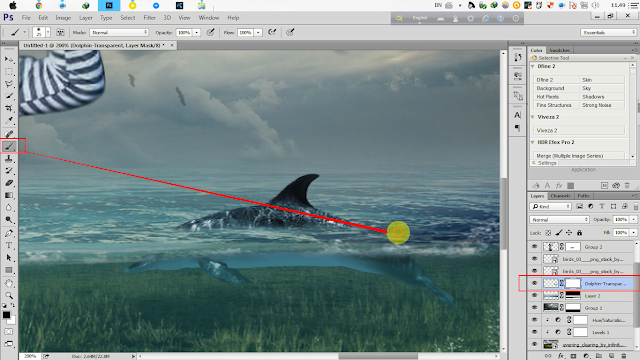This screenshot has height=360, width=640.
Task: Switch to the Channels tab
Action: click(x=560, y=196)
